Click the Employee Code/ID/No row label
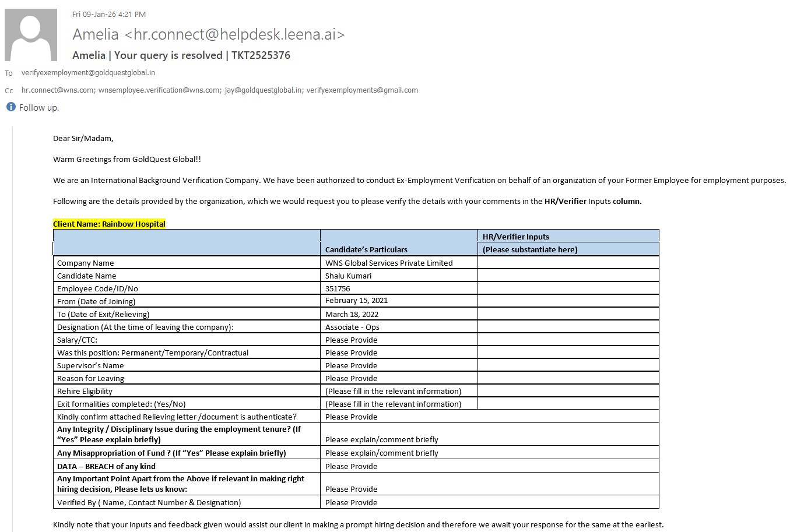Viewport: 790px width, 532px height. click(97, 288)
